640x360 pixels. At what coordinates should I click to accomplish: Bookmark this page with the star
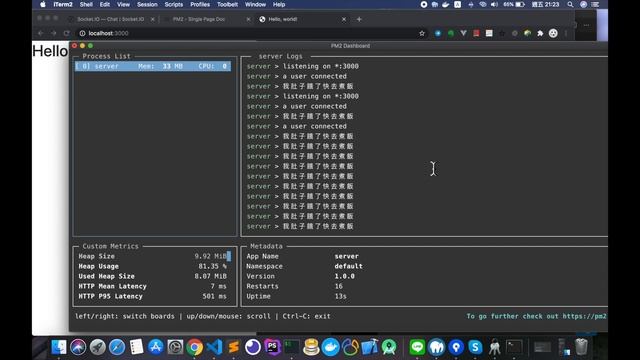[x=422, y=33]
